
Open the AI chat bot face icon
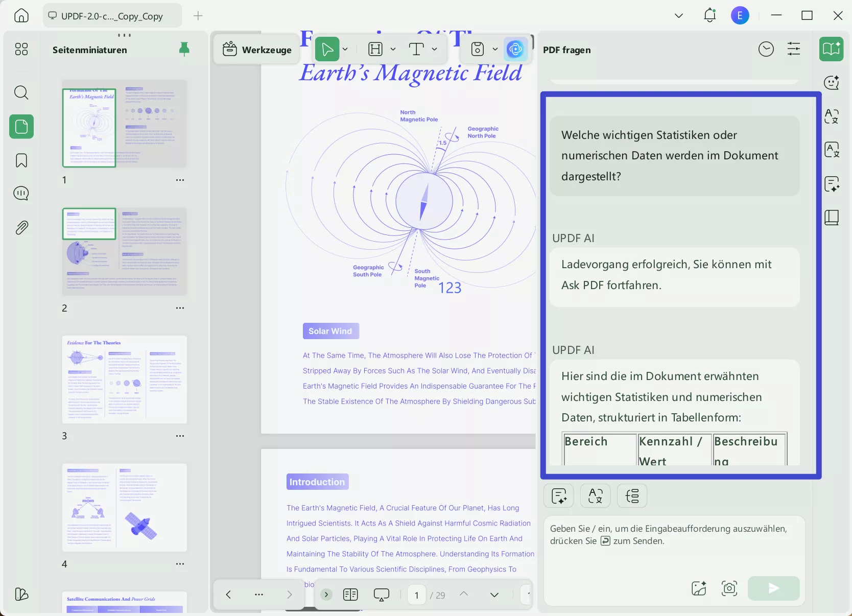point(832,82)
